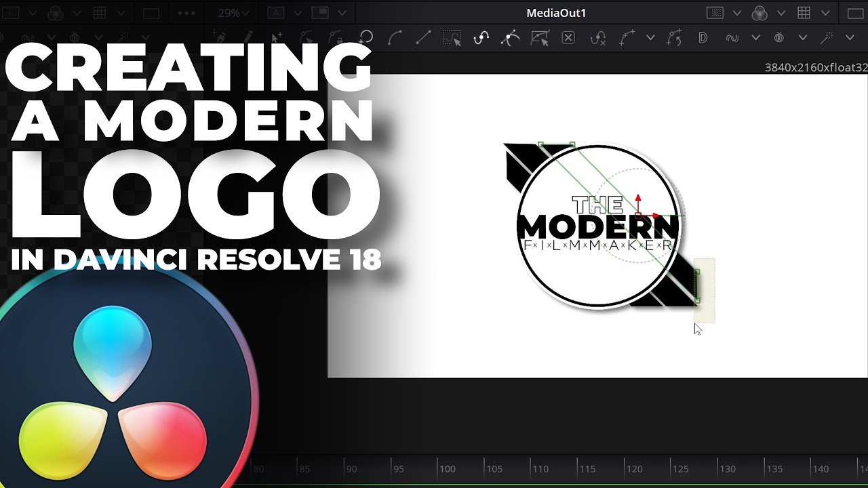Click the dimmed A buffer icon in left viewer
The image size is (868, 488).
point(275,13)
